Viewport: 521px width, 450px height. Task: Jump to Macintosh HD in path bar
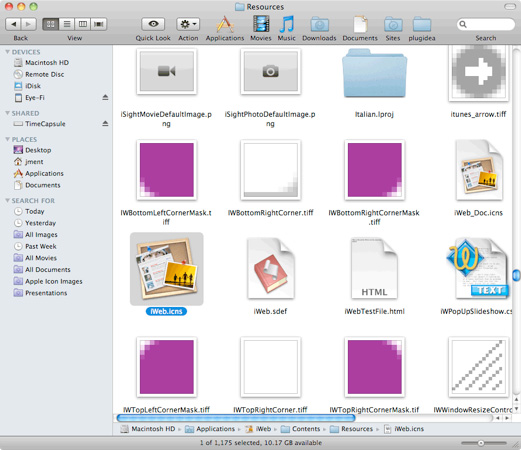pyautogui.click(x=148, y=429)
